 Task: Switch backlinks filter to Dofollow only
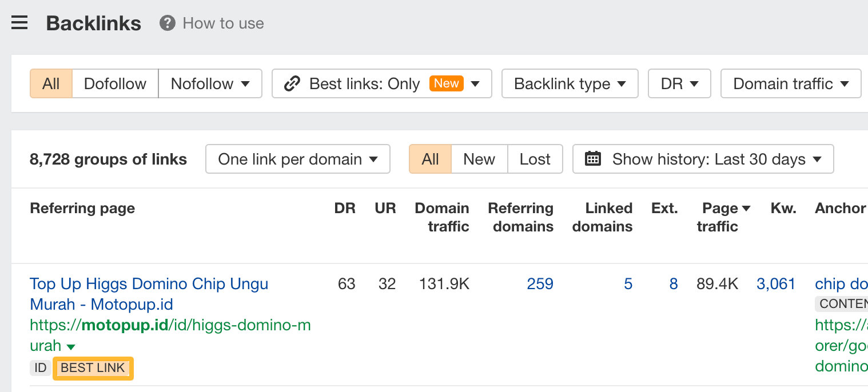[115, 83]
